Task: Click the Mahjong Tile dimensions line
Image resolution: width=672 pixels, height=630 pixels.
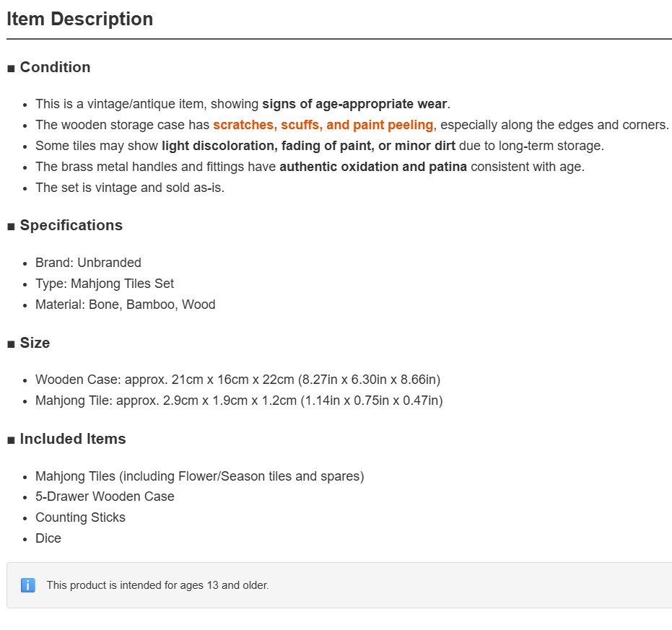Action: pyautogui.click(x=239, y=401)
